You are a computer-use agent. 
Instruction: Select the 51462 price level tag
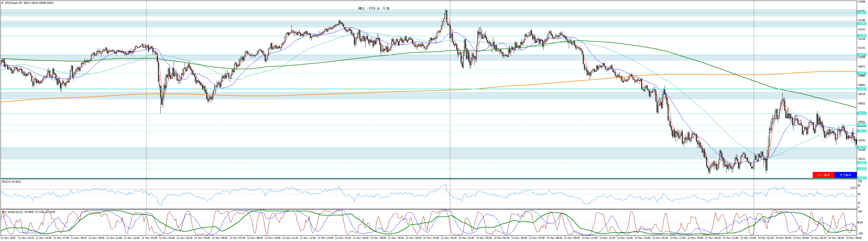[x=862, y=13]
